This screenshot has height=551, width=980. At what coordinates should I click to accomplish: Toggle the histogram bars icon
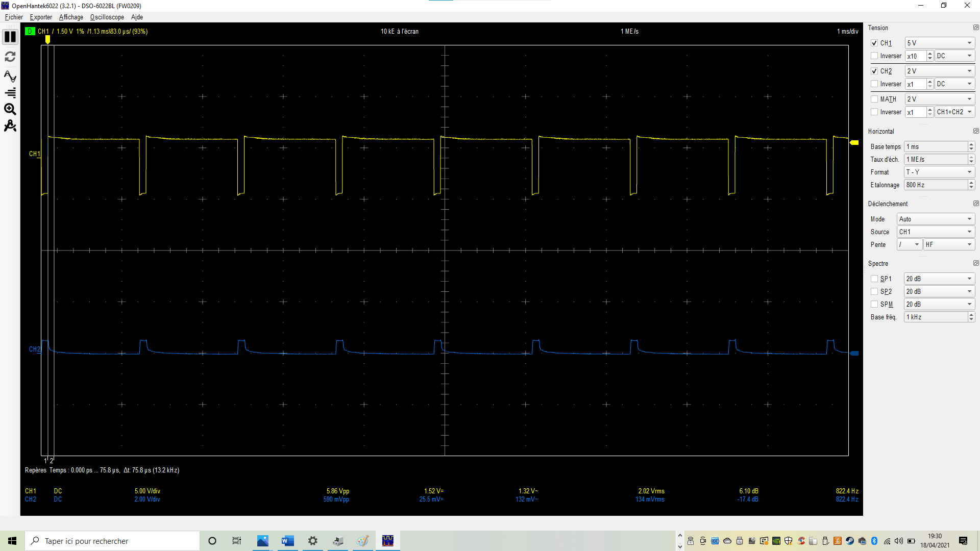coord(10,93)
